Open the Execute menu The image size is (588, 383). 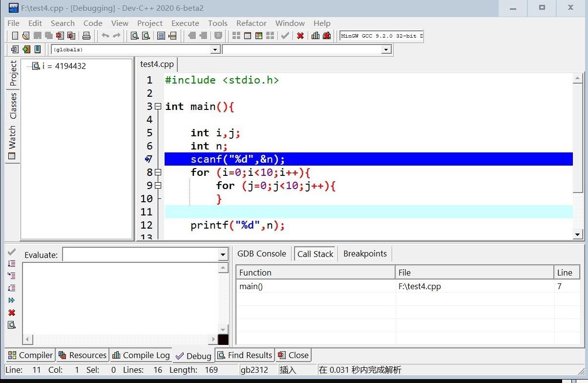coord(185,23)
